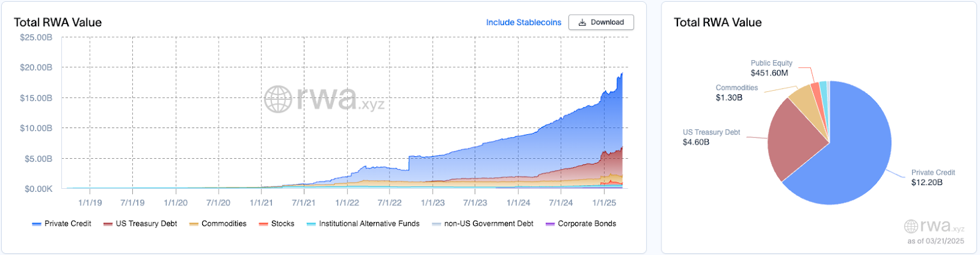
Task: Toggle Stocks legend entry
Action: pyautogui.click(x=276, y=224)
